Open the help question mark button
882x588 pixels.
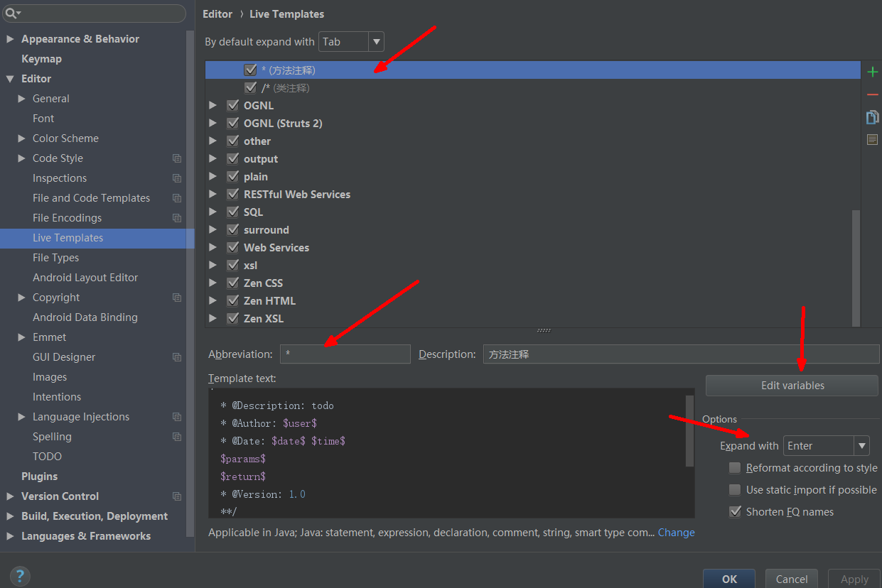[x=20, y=576]
